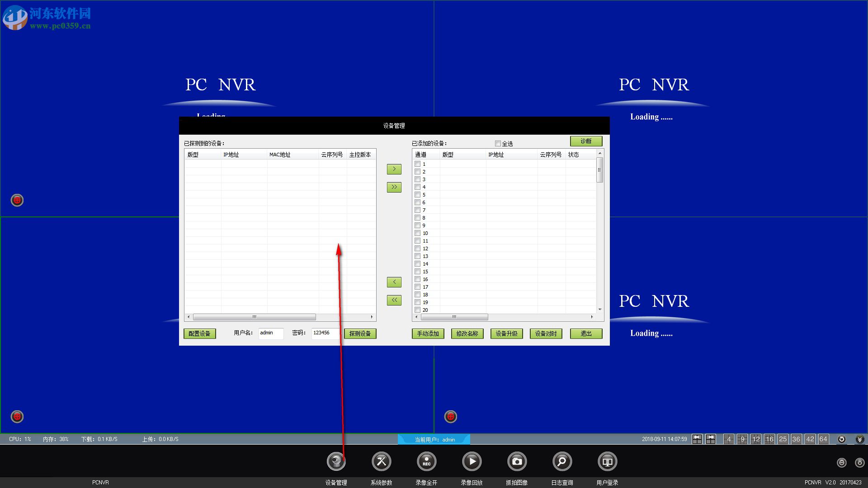Click added devices vertical scrollbar up arrow

[600, 154]
